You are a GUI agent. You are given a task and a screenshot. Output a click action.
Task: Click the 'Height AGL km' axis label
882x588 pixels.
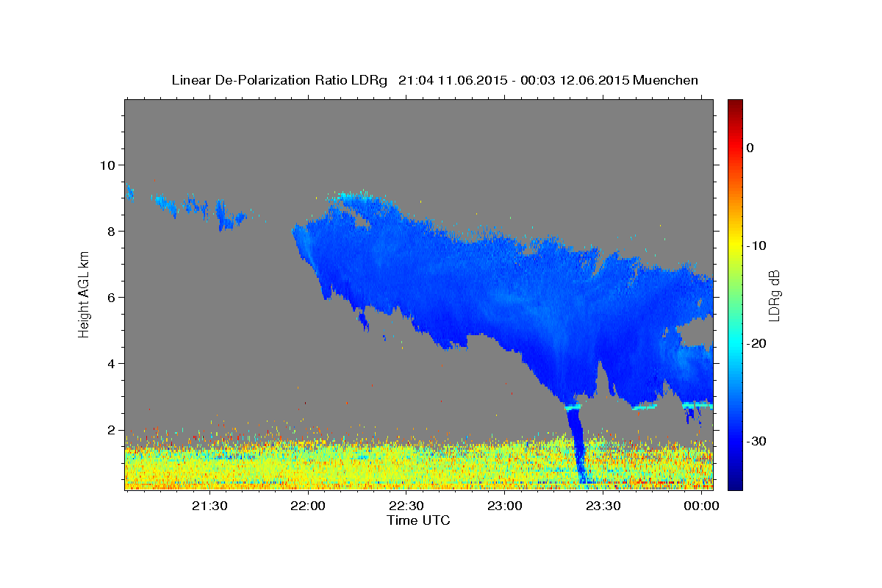tap(85, 294)
